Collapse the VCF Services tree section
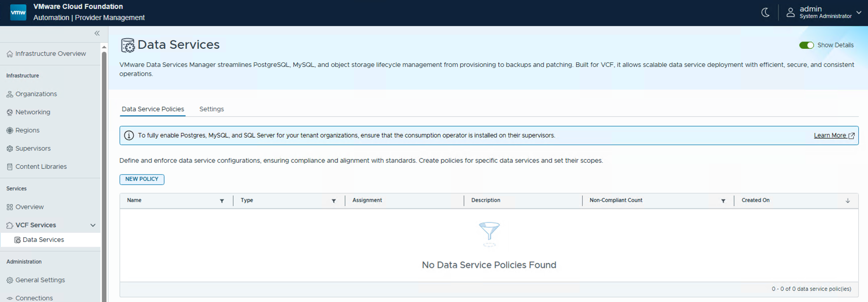The height and width of the screenshot is (302, 868). click(93, 225)
